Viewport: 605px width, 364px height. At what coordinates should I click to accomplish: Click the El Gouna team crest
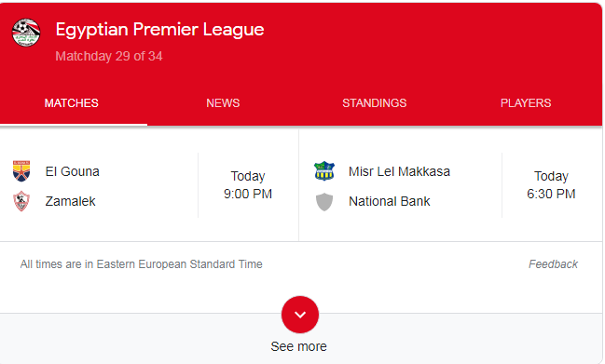[21, 171]
